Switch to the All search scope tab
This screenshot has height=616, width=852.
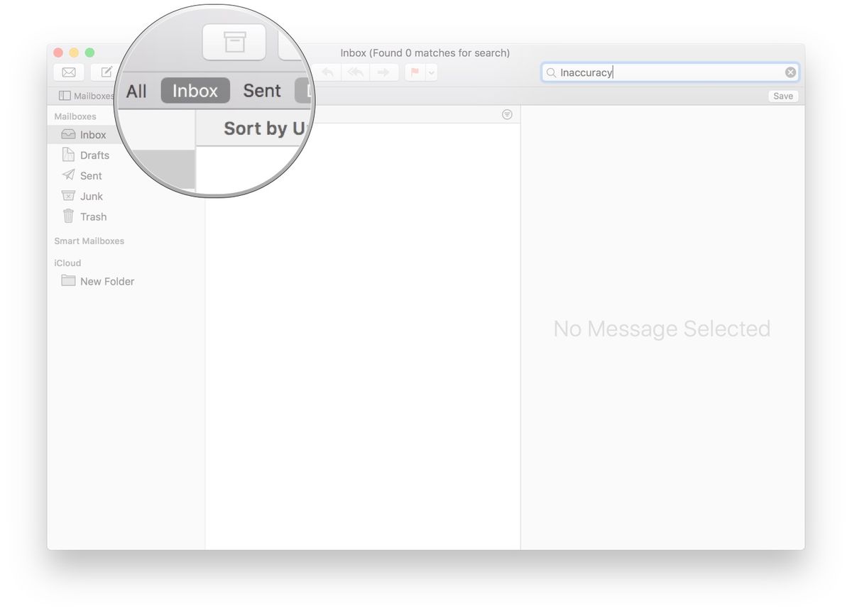[136, 90]
